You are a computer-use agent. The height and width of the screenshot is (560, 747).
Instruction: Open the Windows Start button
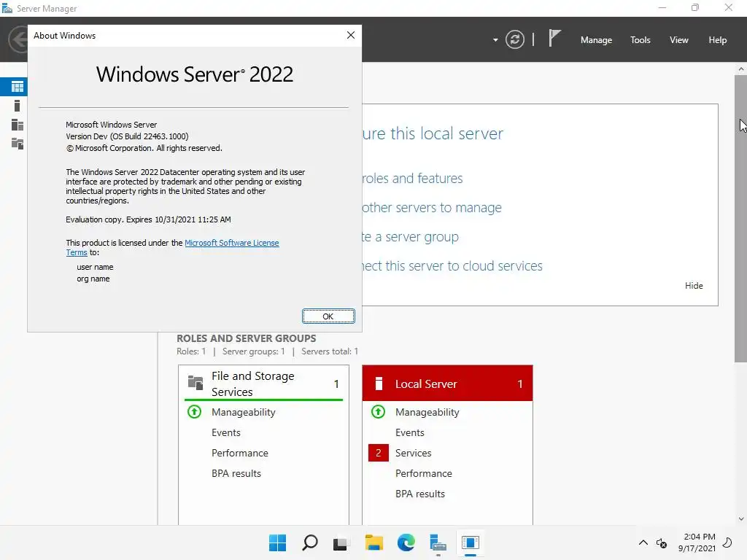click(277, 542)
